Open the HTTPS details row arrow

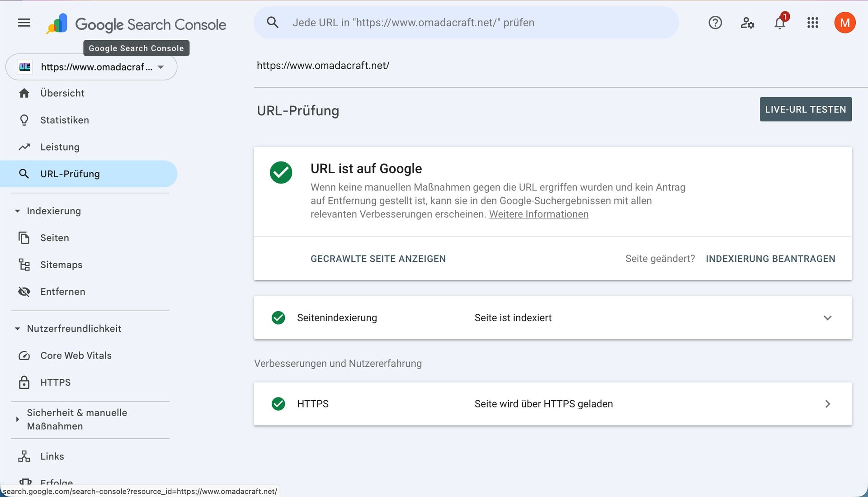coord(827,404)
